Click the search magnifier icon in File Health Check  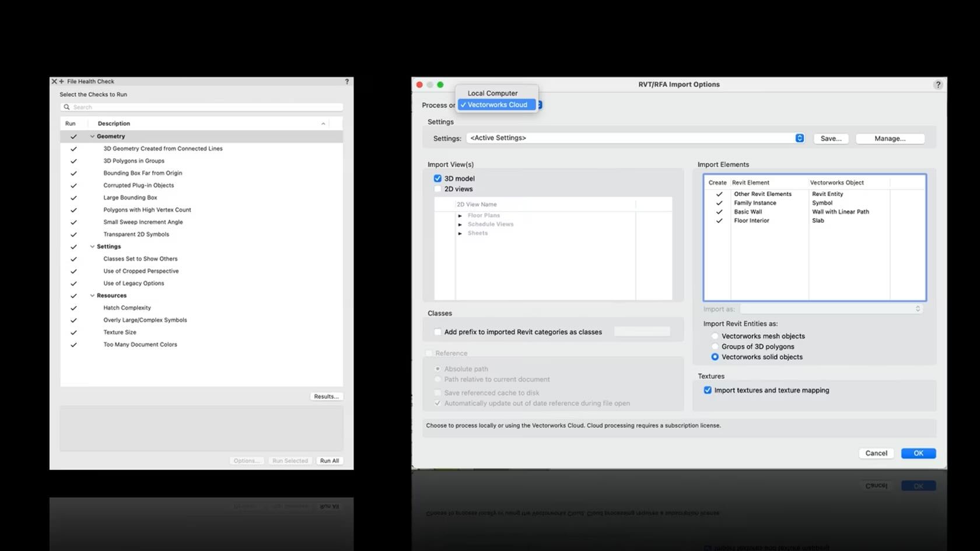pyautogui.click(x=67, y=107)
